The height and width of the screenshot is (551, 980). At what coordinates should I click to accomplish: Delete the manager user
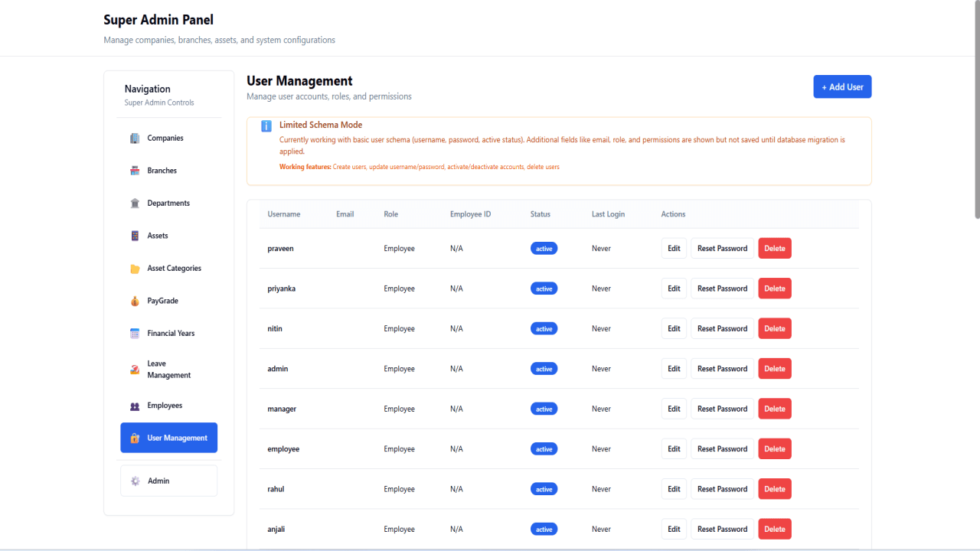tap(775, 409)
